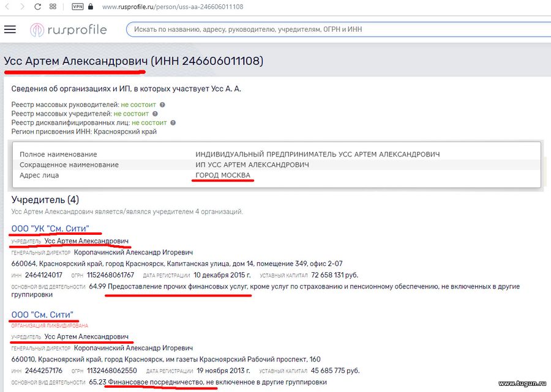Open help icon next to массовых учредителей
Image resolution: width=551 pixels, height=392 pixels.
pyautogui.click(x=155, y=114)
